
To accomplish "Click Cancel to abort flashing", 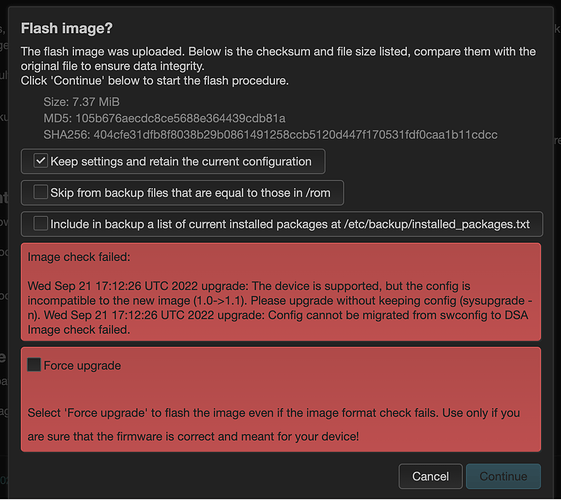I will coord(430,476).
